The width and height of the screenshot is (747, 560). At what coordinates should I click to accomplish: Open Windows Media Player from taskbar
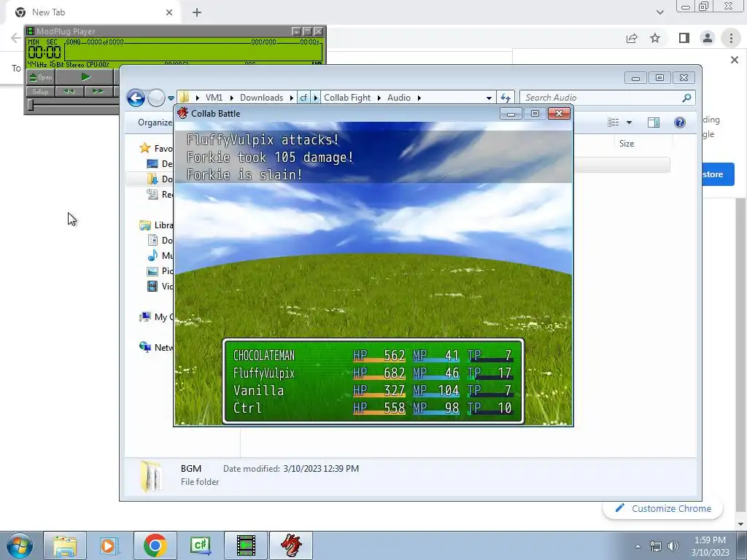click(109, 545)
